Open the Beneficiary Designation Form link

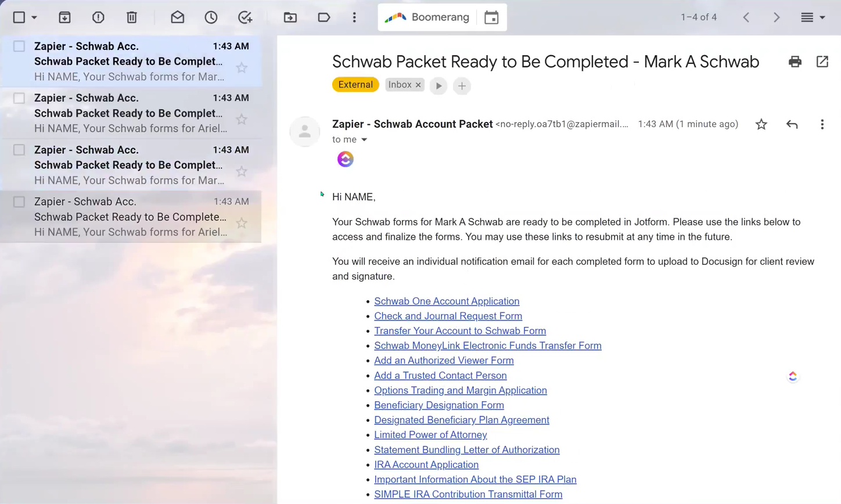pyautogui.click(x=439, y=405)
